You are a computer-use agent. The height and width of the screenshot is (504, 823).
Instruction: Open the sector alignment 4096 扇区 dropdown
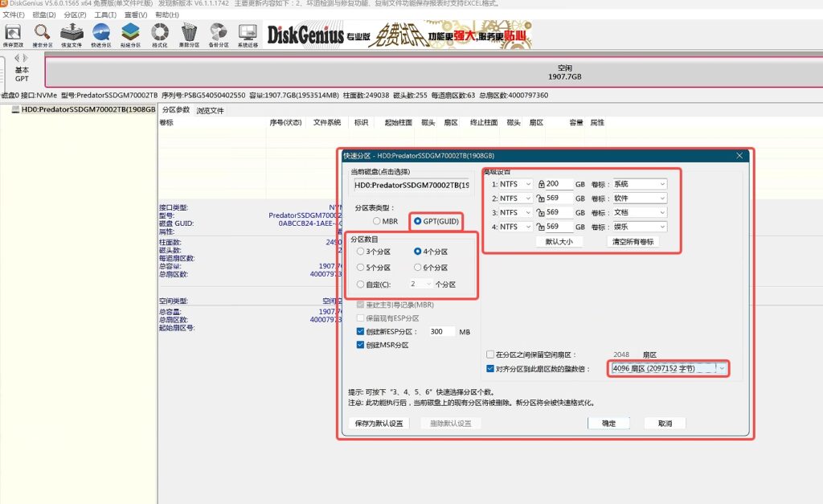722,369
